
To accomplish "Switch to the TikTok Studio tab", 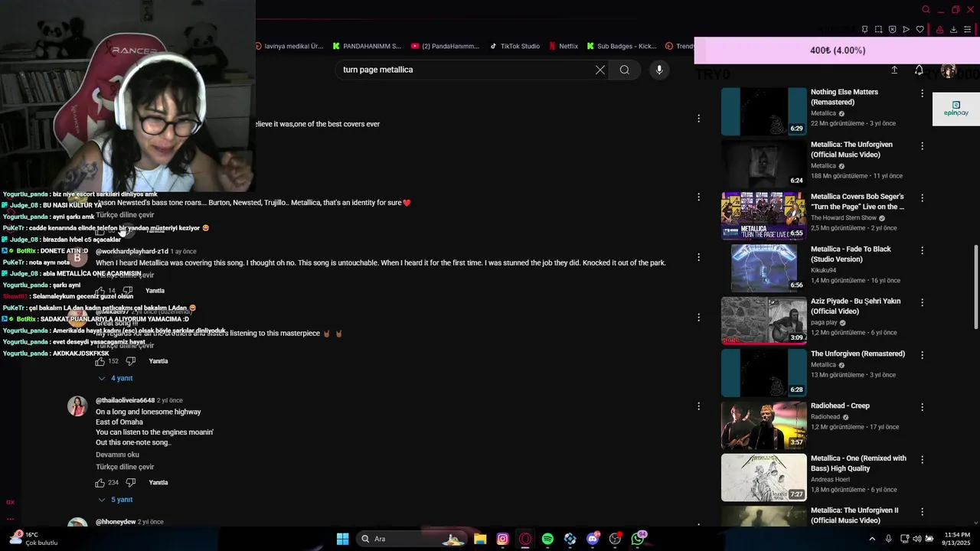I will point(514,46).
